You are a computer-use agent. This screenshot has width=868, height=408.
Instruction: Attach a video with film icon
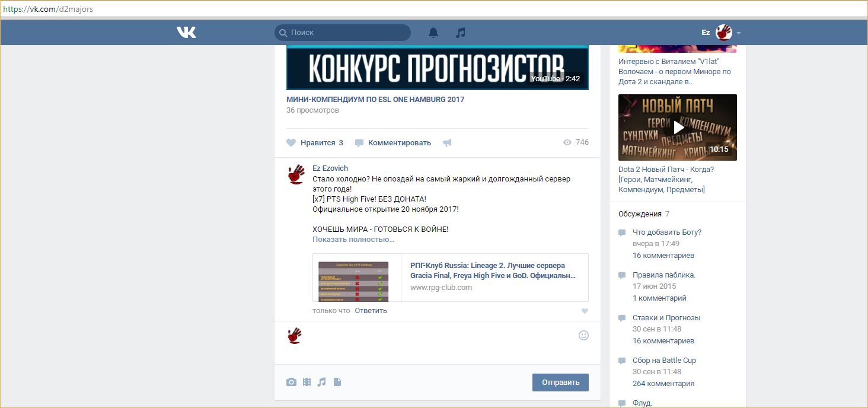(307, 383)
